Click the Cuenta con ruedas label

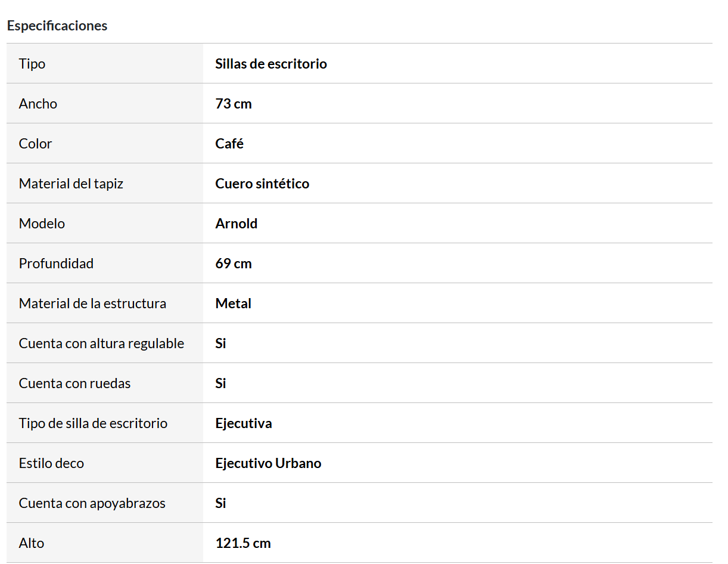[x=74, y=383]
